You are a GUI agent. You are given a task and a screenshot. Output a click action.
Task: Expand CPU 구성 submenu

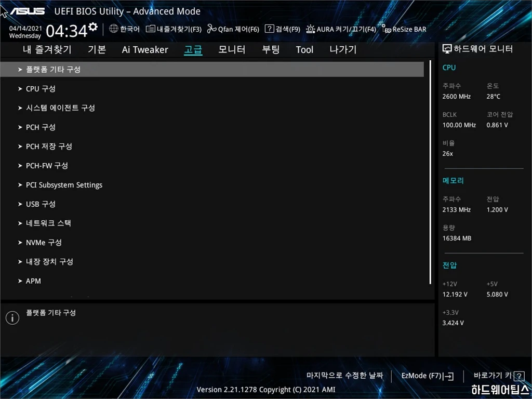(212, 88)
